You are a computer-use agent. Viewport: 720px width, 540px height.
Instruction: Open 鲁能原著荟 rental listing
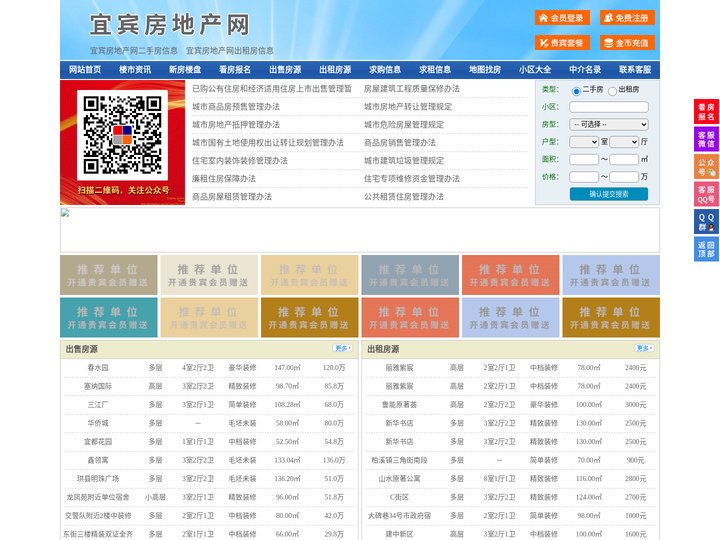[399, 405]
